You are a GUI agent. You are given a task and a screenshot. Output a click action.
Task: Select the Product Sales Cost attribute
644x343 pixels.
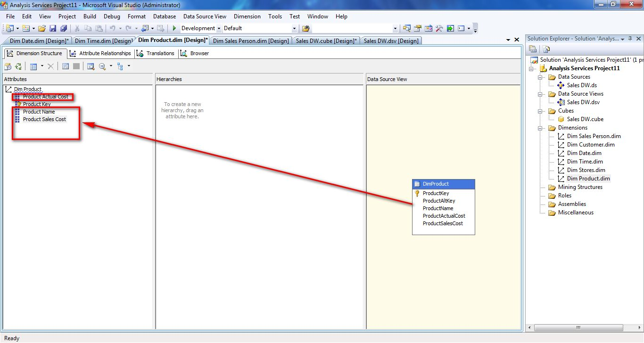click(x=44, y=119)
